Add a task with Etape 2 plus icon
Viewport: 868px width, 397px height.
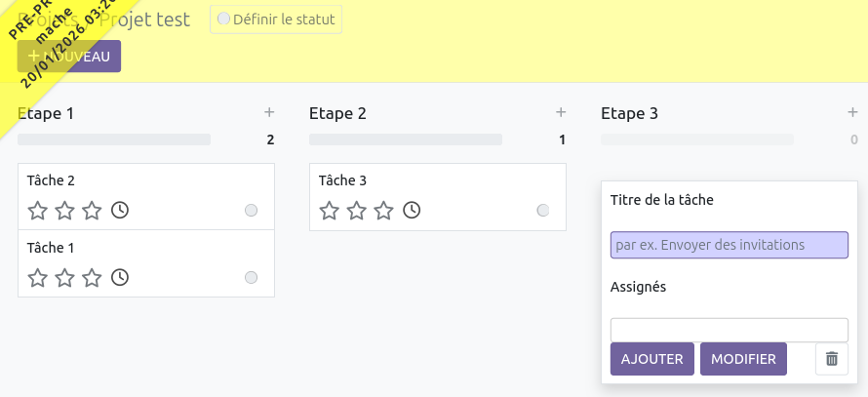pyautogui.click(x=561, y=113)
